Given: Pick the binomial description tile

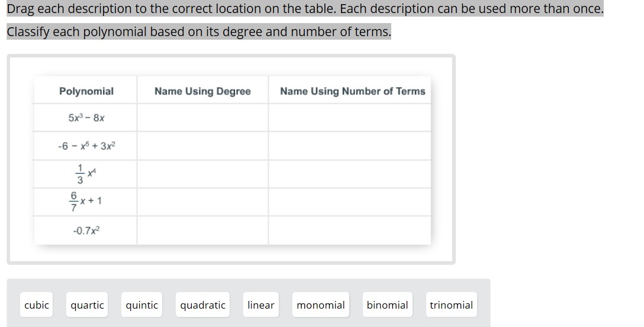Looking at the screenshot, I should point(387,305).
